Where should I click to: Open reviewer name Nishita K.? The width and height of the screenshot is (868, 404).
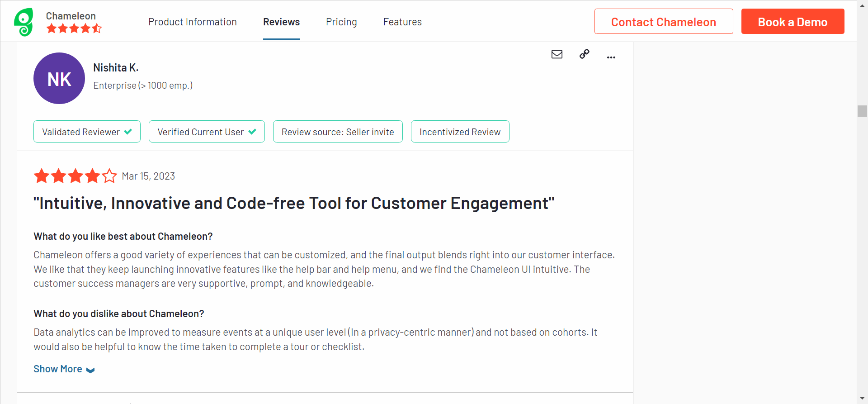pos(116,68)
